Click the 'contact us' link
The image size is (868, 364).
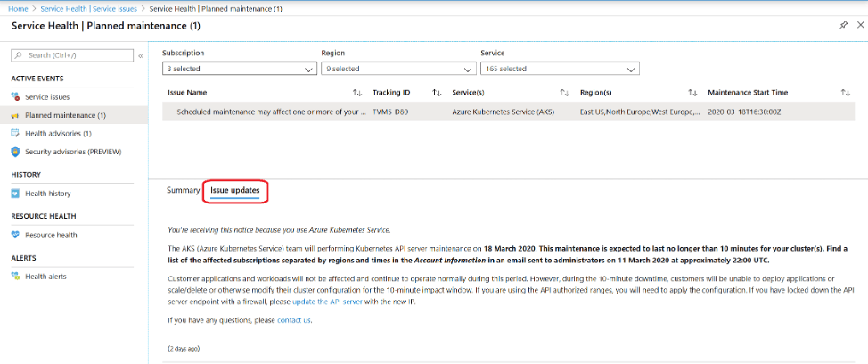click(x=294, y=320)
